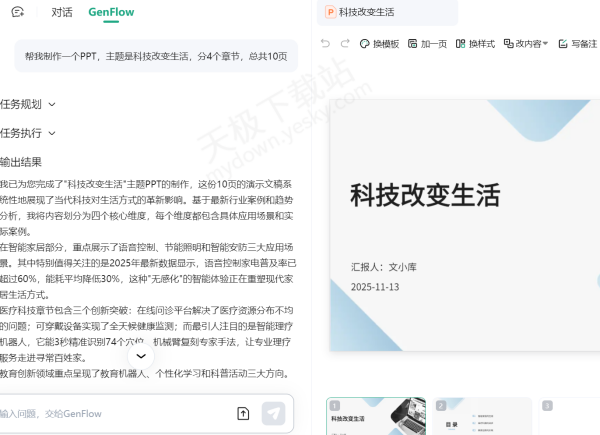Open the 改内容 dropdown
600x435 pixels.
click(x=525, y=44)
